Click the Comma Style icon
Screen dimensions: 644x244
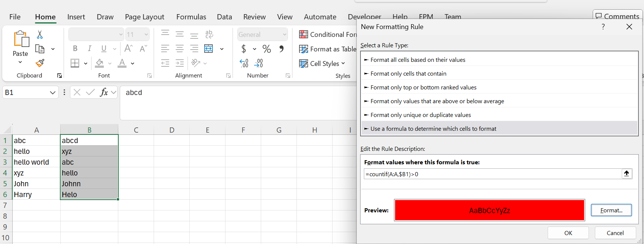pos(282,49)
